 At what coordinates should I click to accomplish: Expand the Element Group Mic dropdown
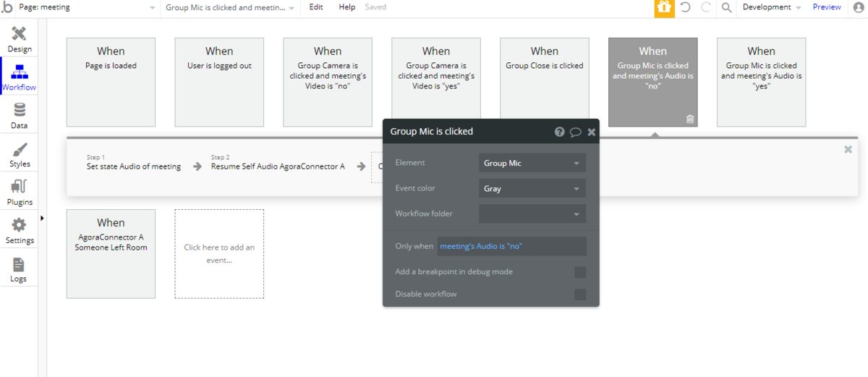click(532, 164)
